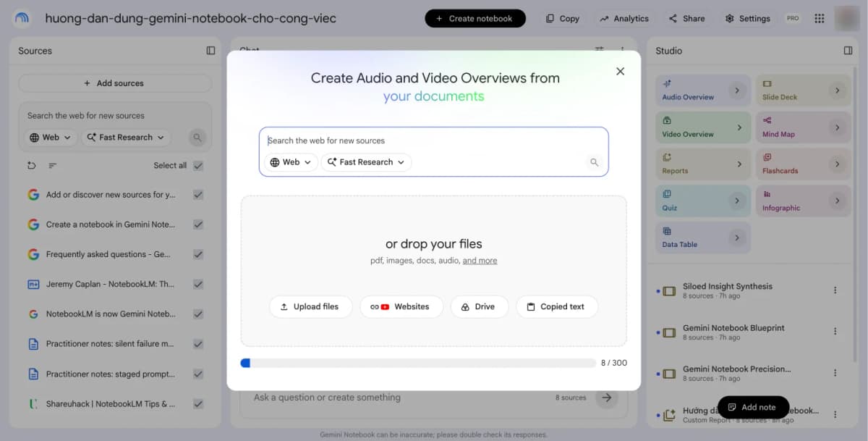868x441 pixels.
Task: Open more options for Gemini Notebook Precision
Action: click(x=835, y=373)
